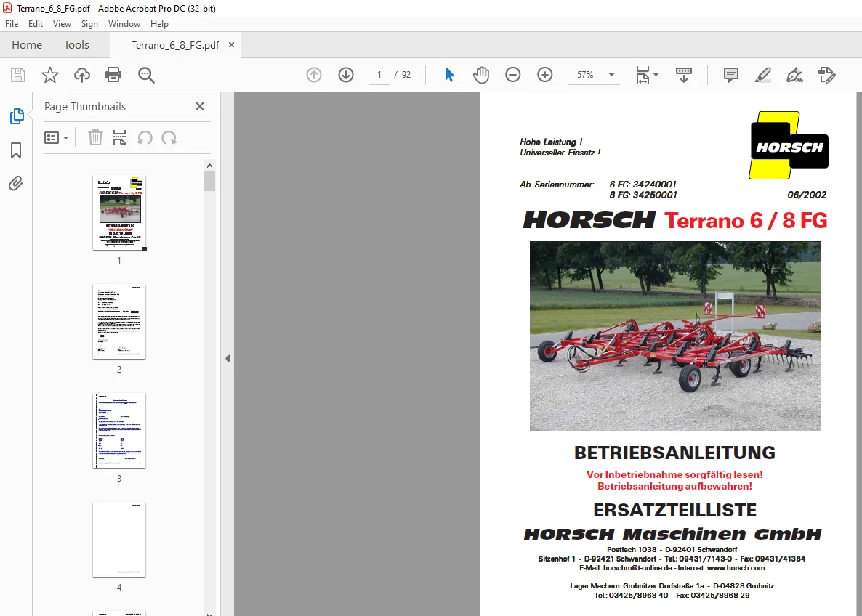Open the zoom level dropdown arrow
This screenshot has width=862, height=616.
pyautogui.click(x=611, y=75)
